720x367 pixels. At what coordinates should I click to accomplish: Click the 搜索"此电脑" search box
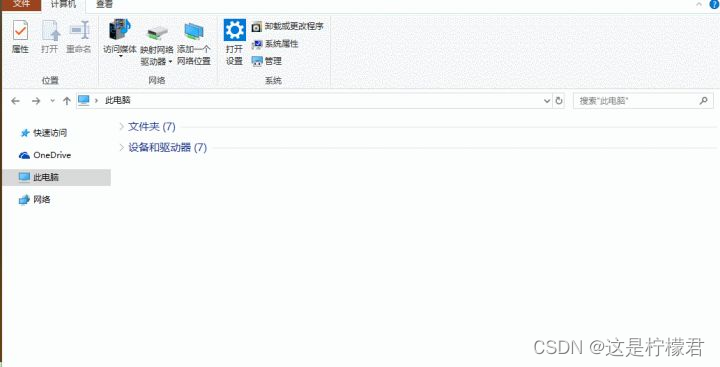[643, 101]
